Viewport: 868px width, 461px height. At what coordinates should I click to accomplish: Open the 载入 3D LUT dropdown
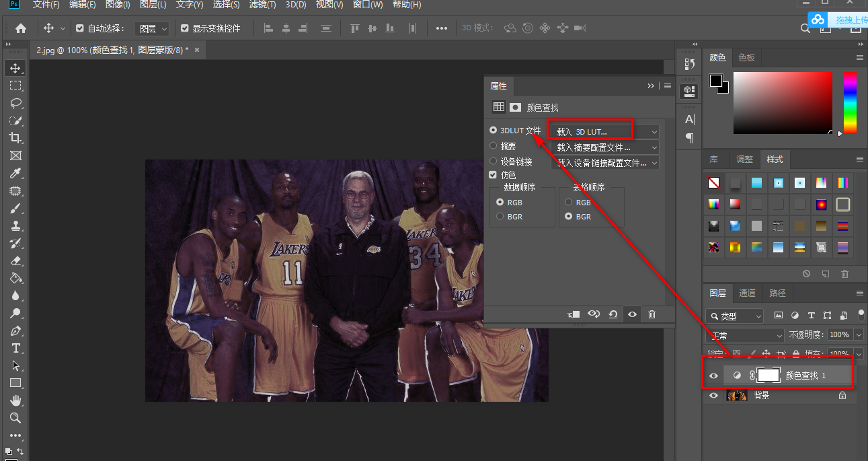604,132
